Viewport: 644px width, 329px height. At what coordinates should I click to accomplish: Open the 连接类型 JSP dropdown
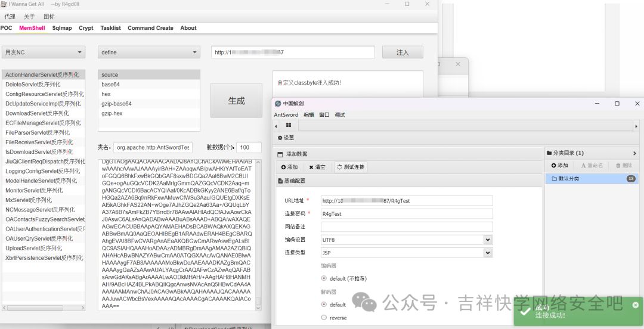tap(488, 253)
